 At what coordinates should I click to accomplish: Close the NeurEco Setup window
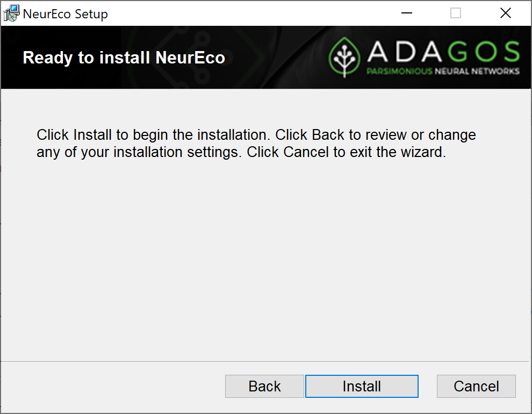point(506,13)
